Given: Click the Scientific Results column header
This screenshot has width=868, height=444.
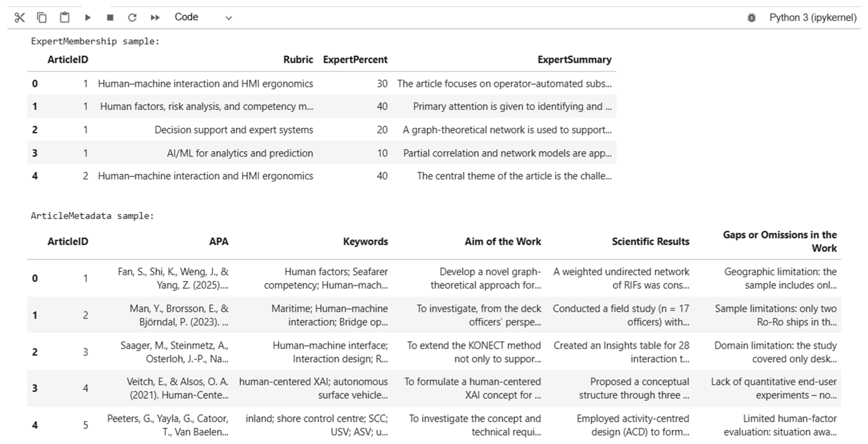Looking at the screenshot, I should coord(650,241).
